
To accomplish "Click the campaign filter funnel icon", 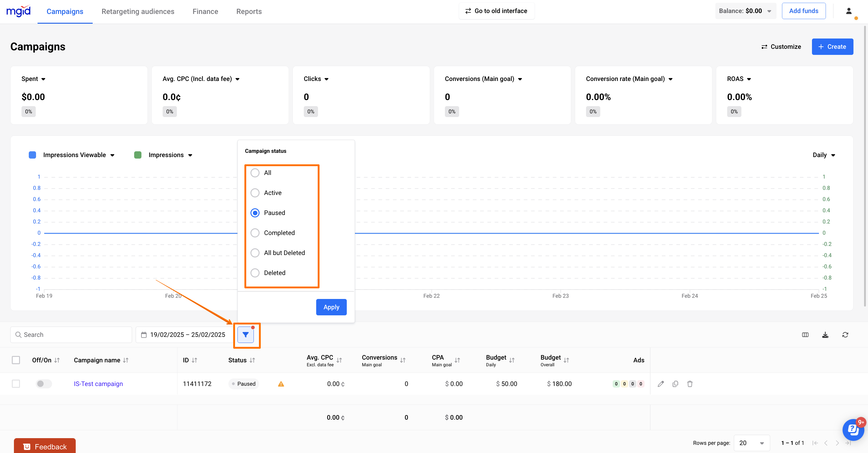I will pos(245,335).
